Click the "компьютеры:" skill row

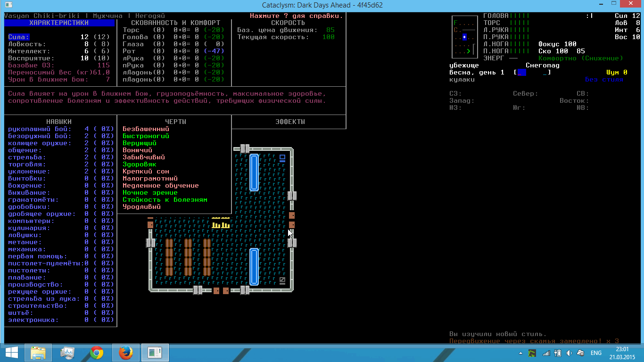61,221
